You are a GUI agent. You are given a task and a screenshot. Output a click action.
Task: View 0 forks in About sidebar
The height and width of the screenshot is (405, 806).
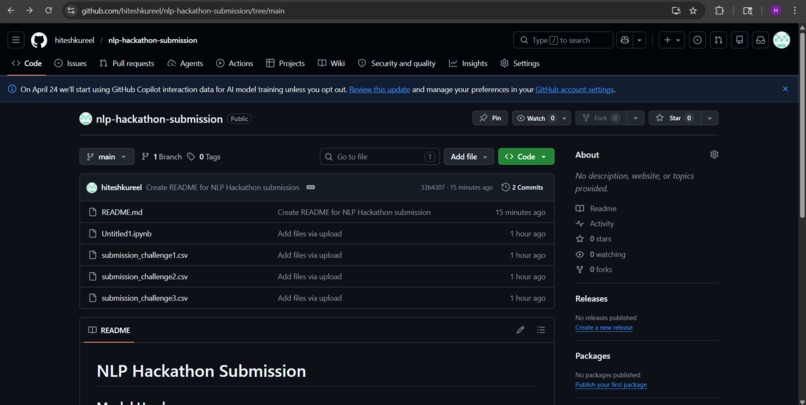[x=594, y=269]
